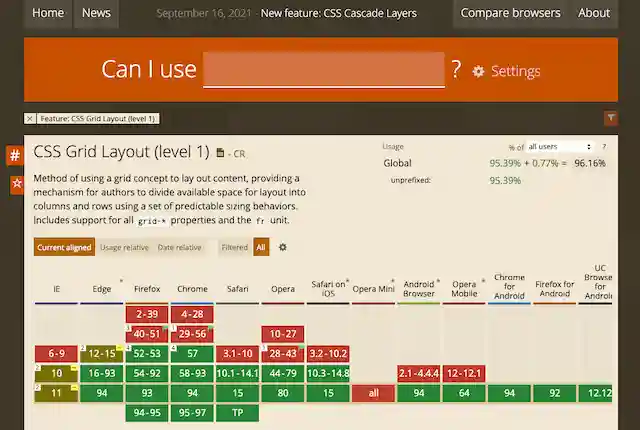Click the IE column header

(56, 289)
